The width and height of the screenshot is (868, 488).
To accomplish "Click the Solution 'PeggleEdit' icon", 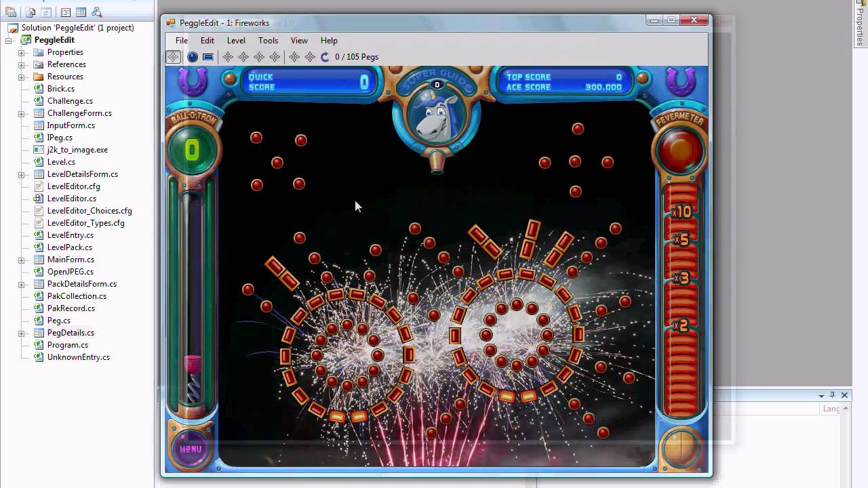I will 13,28.
